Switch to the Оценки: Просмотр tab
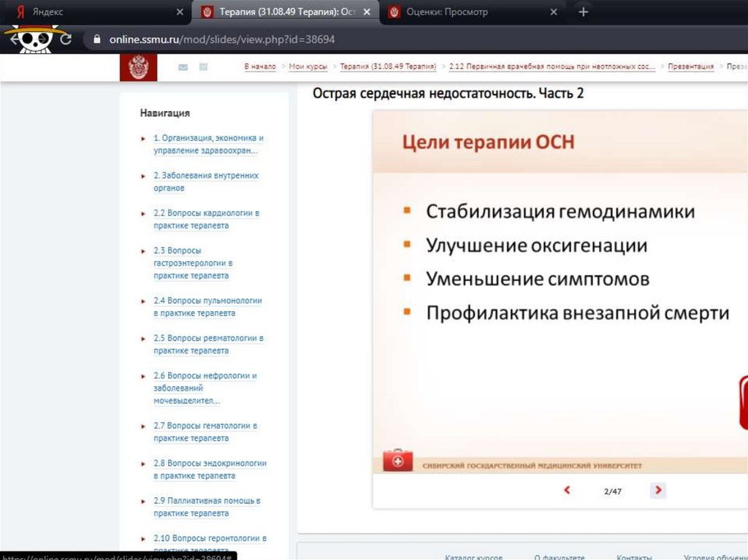This screenshot has width=748, height=560. click(x=473, y=12)
